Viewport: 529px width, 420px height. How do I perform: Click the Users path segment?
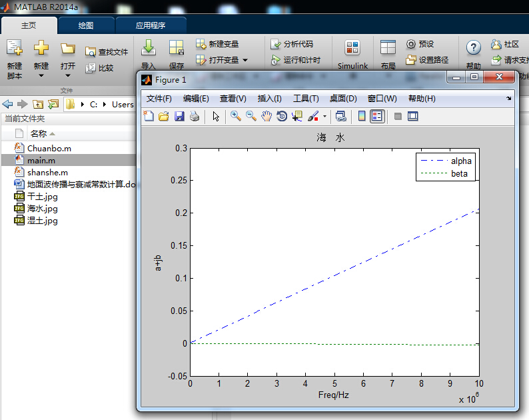(x=123, y=105)
